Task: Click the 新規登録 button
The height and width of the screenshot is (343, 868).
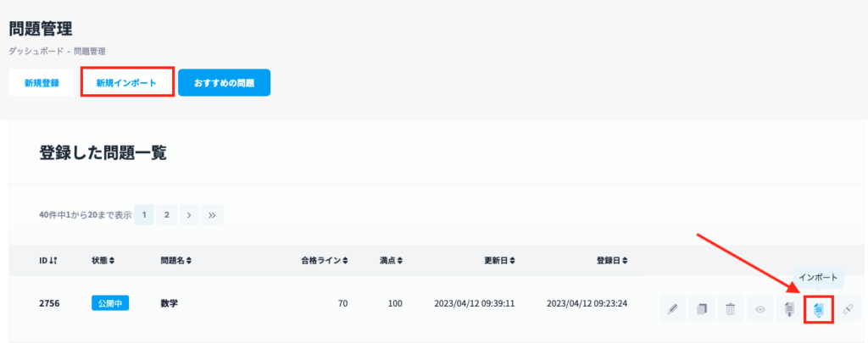Action: (x=42, y=83)
